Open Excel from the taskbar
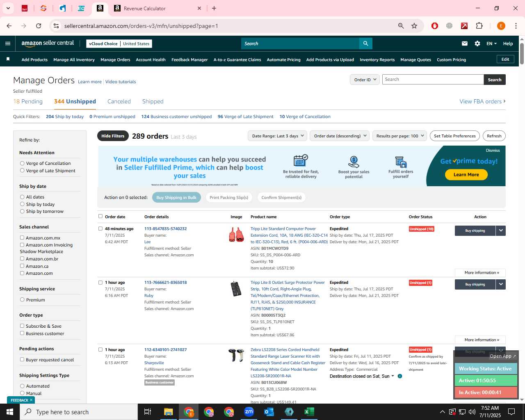The height and width of the screenshot is (420, 525). tap(309, 412)
